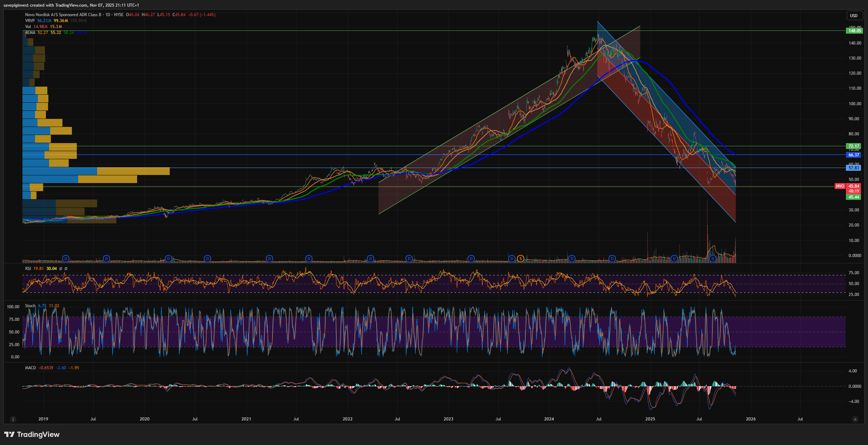The height and width of the screenshot is (445, 868).
Task: Toggle the VRVP indicator legend
Action: pos(30,21)
